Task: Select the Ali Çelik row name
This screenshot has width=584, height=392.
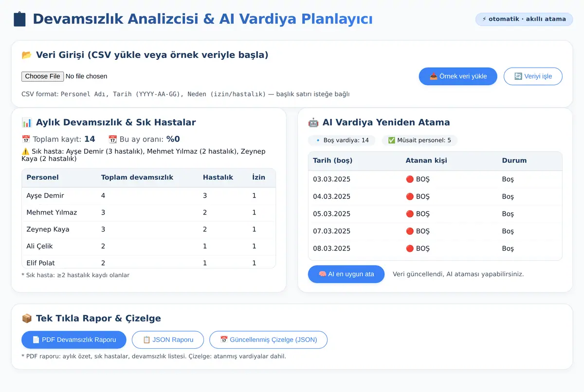Action: (x=40, y=246)
